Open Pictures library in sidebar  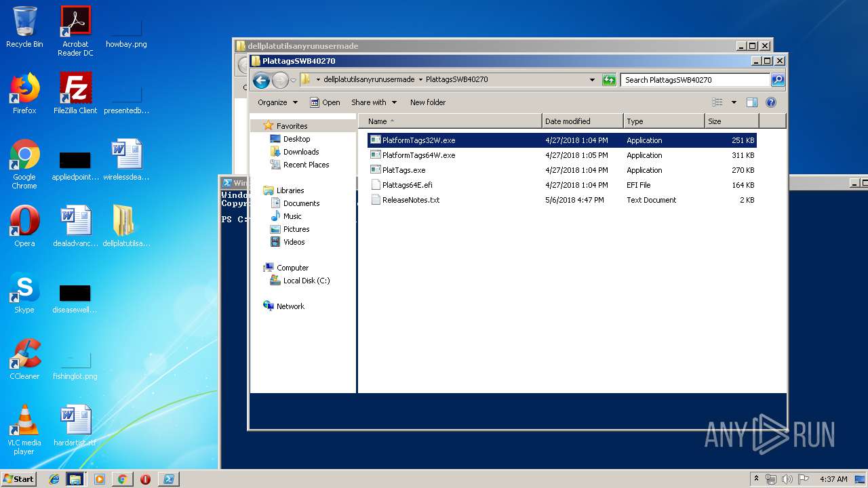coord(296,229)
